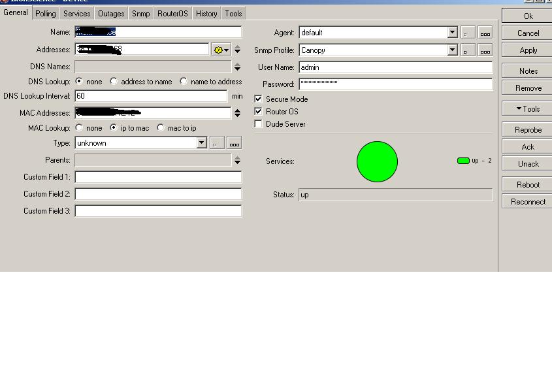Switch to the Polling tab
This screenshot has width=552, height=392.
pyautogui.click(x=46, y=14)
